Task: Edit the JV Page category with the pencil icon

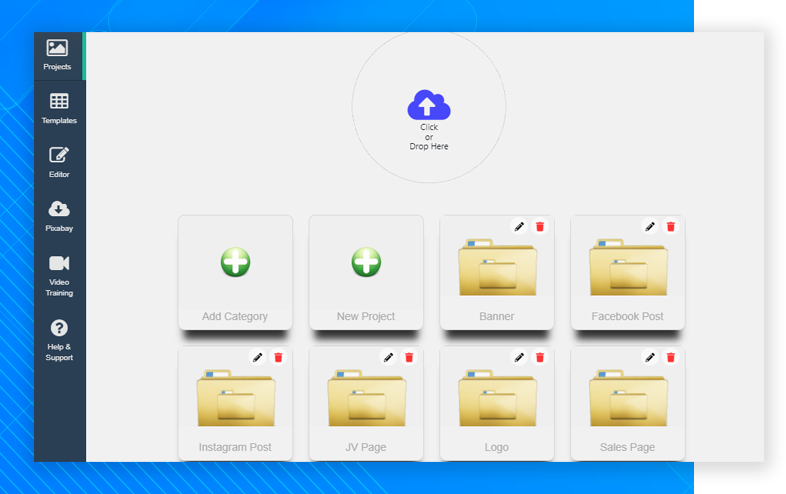Action: [x=388, y=358]
